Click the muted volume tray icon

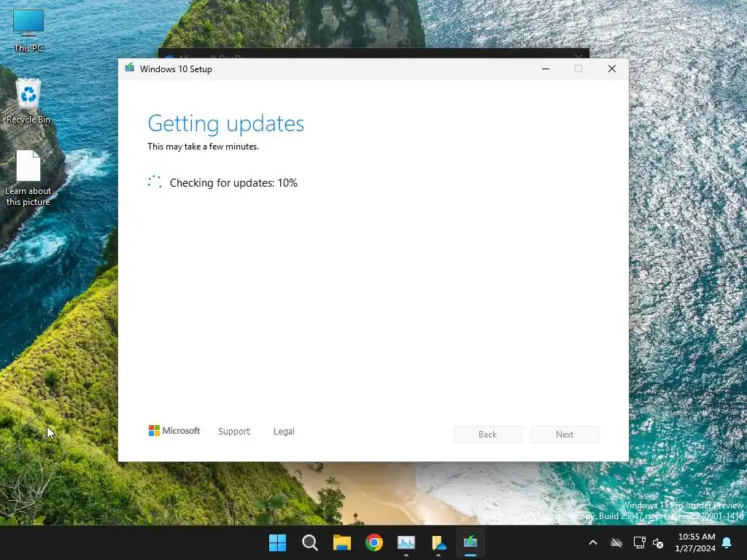[x=658, y=542]
